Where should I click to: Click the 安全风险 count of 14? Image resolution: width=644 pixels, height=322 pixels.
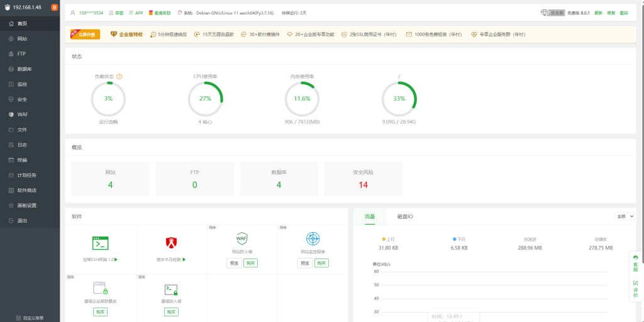click(x=363, y=185)
